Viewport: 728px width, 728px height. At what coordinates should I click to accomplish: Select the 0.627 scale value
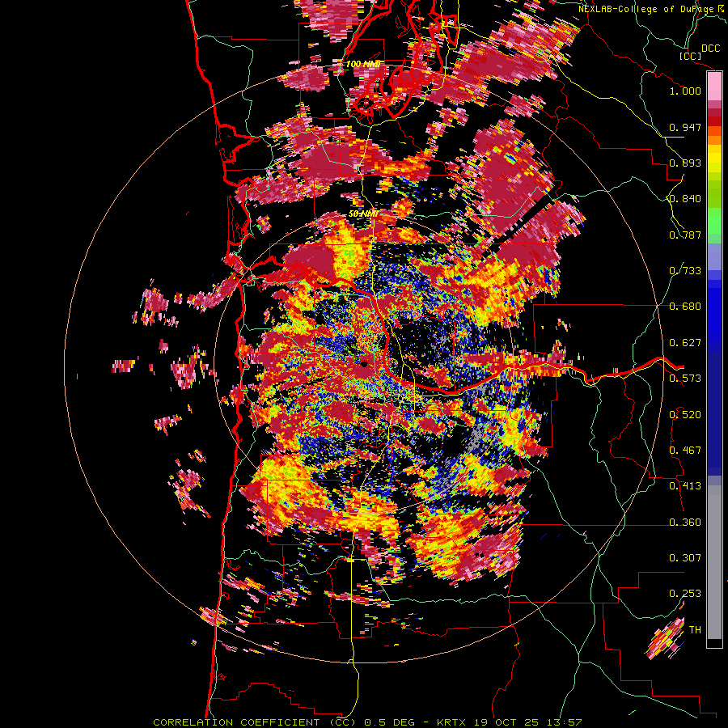685,343
